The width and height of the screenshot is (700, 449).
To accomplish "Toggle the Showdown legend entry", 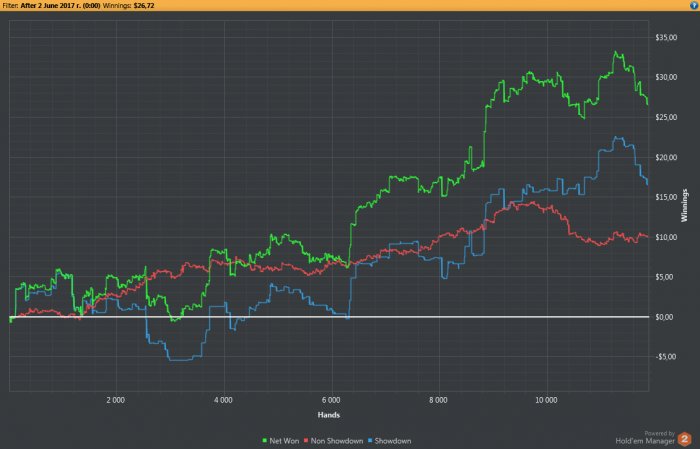I will pyautogui.click(x=389, y=441).
